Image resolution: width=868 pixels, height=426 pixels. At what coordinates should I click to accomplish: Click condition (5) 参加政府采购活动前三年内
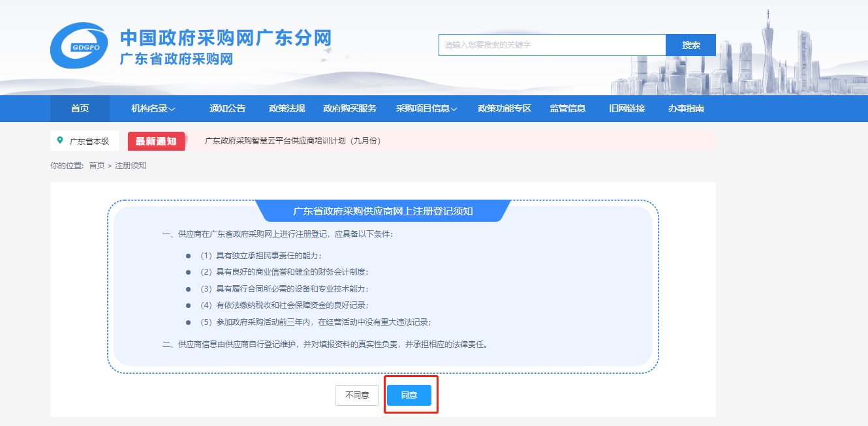[315, 322]
